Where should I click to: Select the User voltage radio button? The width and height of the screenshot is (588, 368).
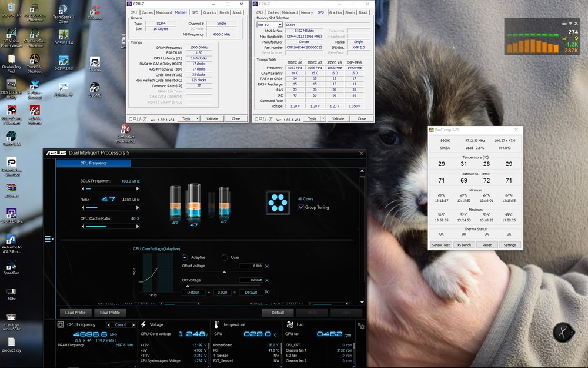click(x=224, y=258)
